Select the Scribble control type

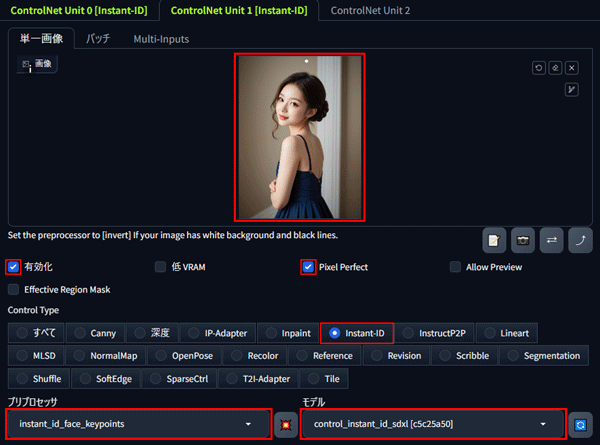(x=465, y=355)
